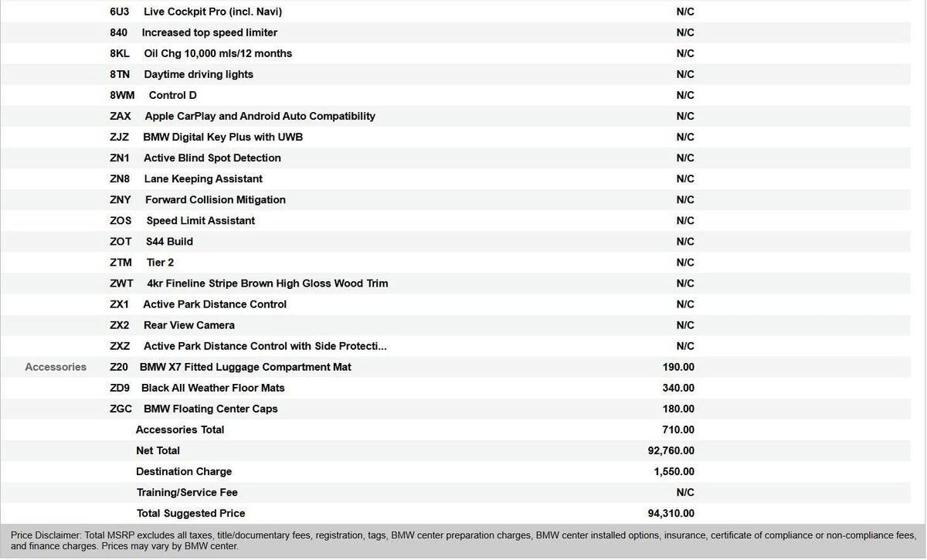Select Apple CarPlay and Android Auto Compatibility
Image resolution: width=927 pixels, height=560 pixels.
pyautogui.click(x=260, y=116)
